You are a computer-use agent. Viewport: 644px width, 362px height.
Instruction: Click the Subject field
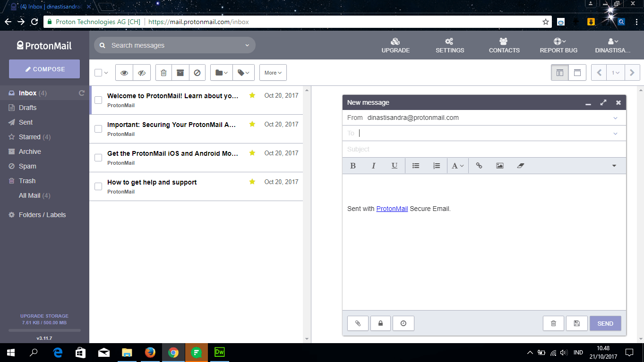(x=484, y=149)
